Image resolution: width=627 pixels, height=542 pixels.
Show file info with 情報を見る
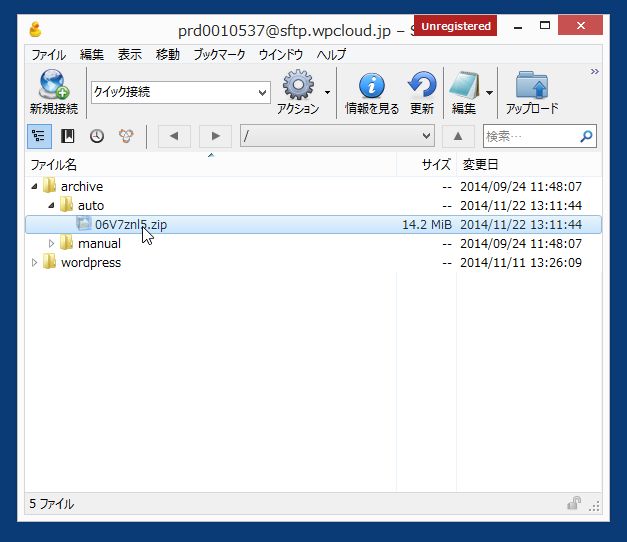point(372,93)
